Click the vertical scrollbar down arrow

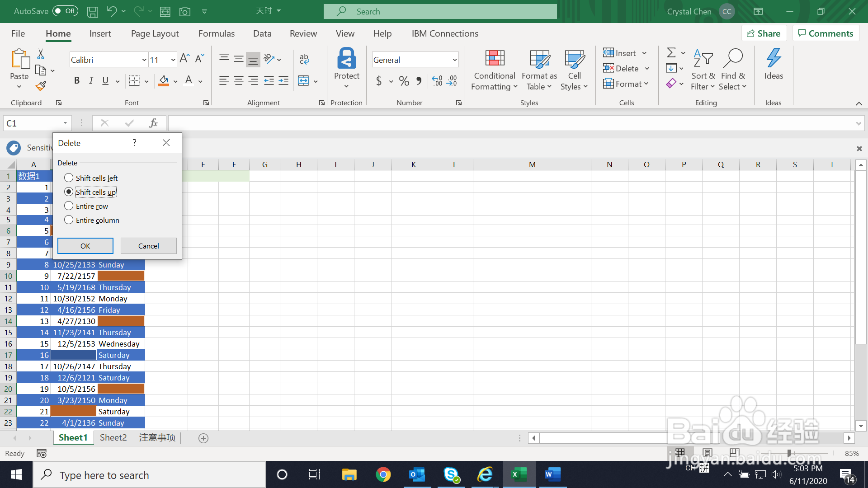point(861,426)
